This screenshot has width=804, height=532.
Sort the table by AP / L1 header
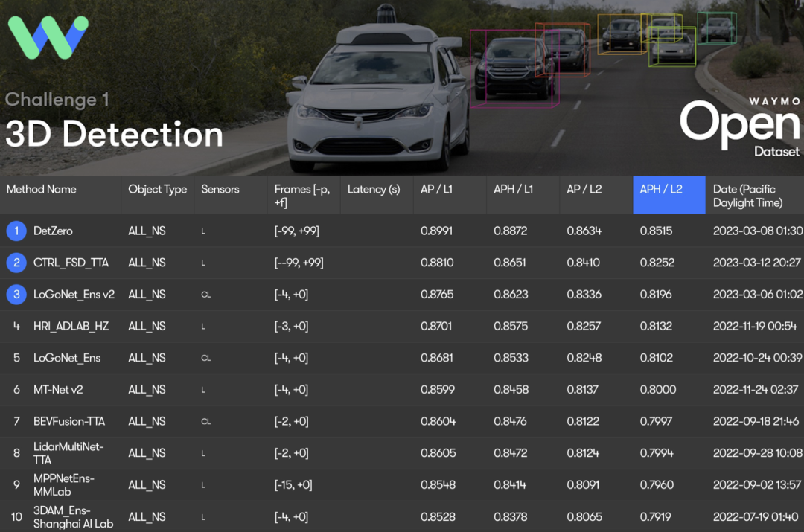tap(437, 189)
